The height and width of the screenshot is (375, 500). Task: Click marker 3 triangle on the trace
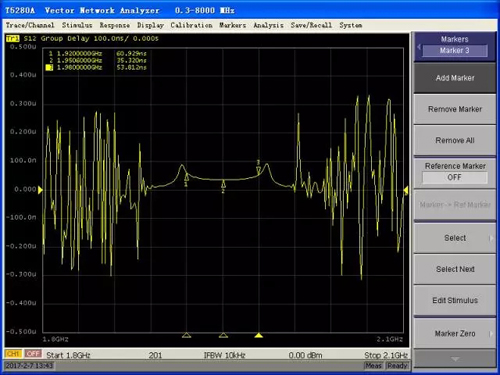(258, 170)
